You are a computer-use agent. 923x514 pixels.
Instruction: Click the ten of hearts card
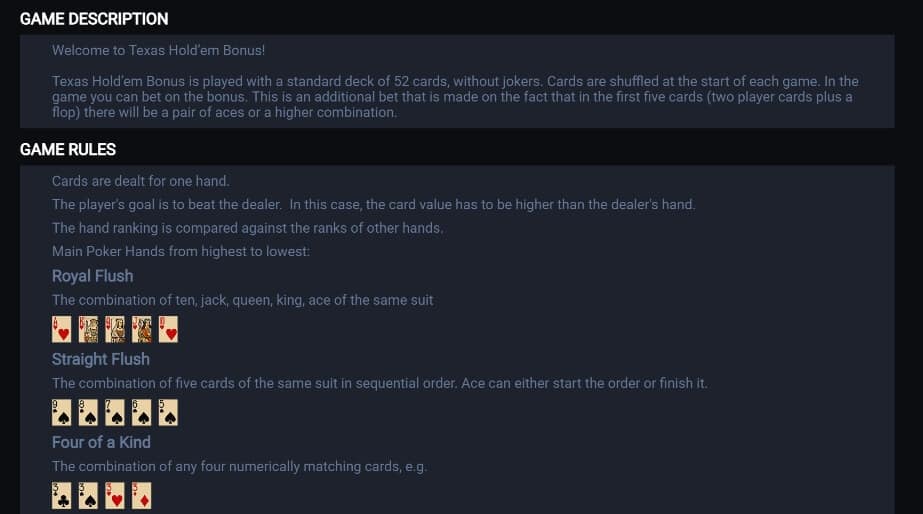(x=168, y=330)
